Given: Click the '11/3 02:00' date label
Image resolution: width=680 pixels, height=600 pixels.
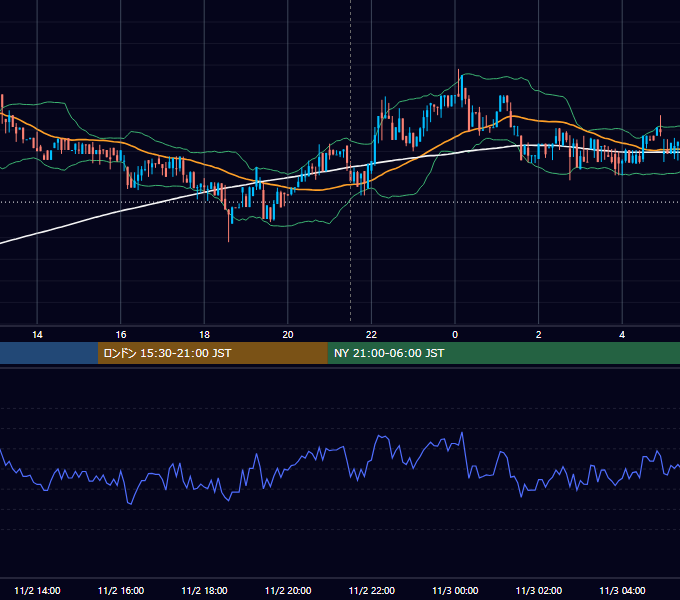Looking at the screenshot, I should (x=539, y=590).
